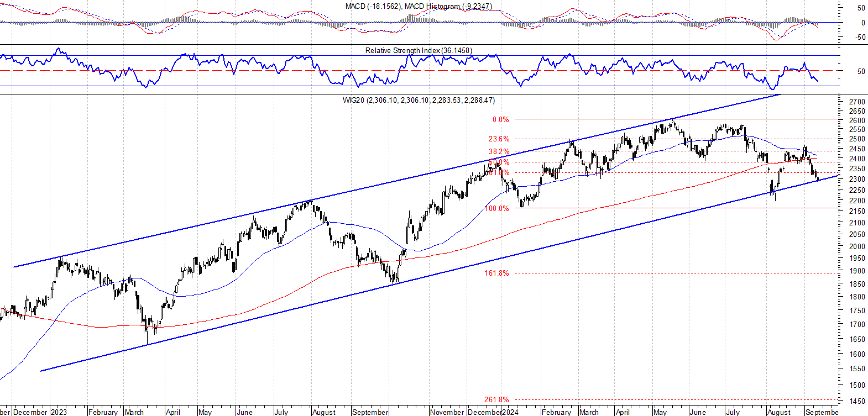The image size is (868, 416).
Task: Click the 1600 price axis label
Action: [x=857, y=354]
